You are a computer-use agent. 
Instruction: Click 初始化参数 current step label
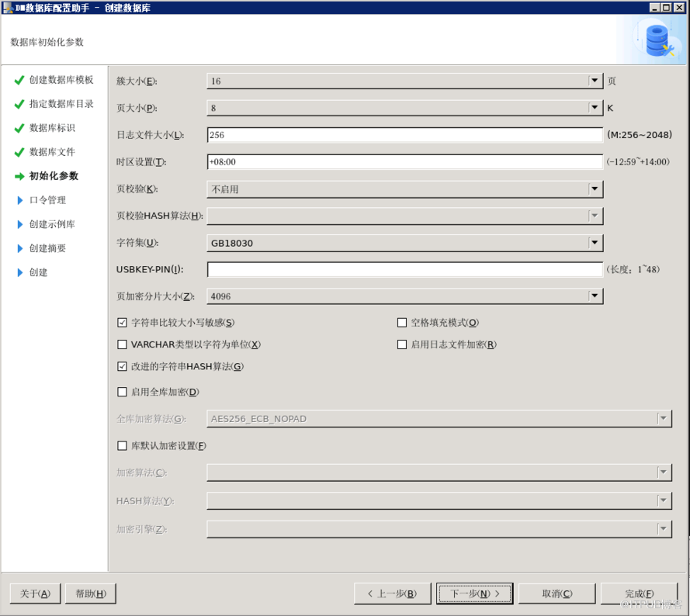click(54, 176)
